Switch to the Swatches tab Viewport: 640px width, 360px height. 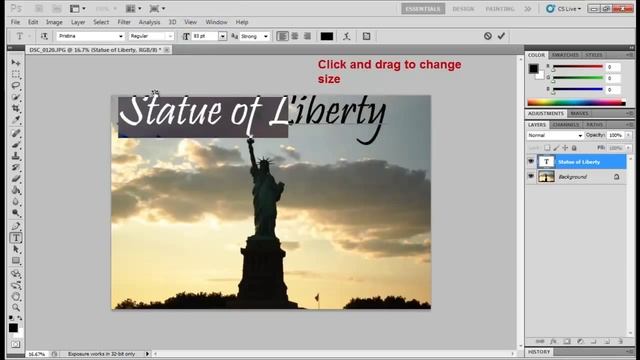[565, 55]
